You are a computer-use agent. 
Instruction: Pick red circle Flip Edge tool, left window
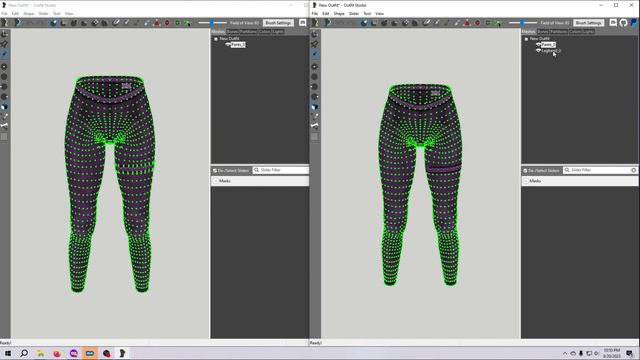167,23
